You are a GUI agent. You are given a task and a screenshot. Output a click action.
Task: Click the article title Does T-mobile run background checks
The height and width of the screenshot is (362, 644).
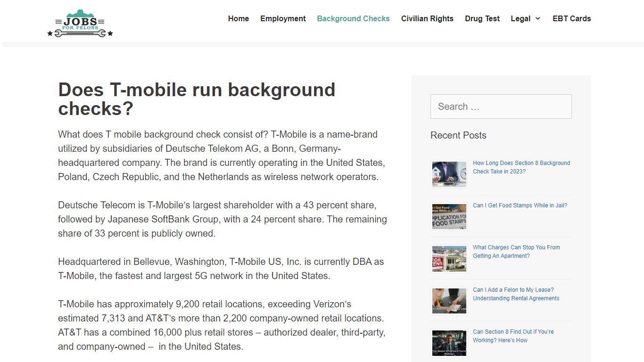(197, 99)
